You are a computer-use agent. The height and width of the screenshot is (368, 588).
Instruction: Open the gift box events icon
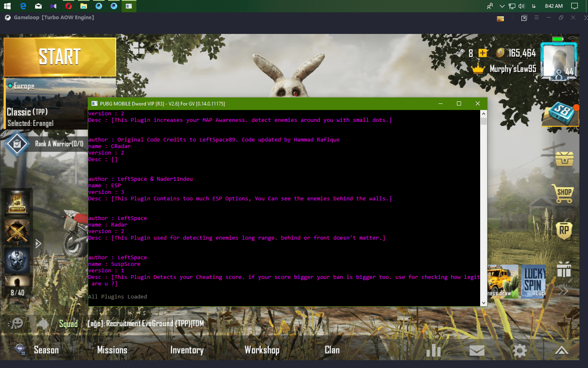pos(564,270)
